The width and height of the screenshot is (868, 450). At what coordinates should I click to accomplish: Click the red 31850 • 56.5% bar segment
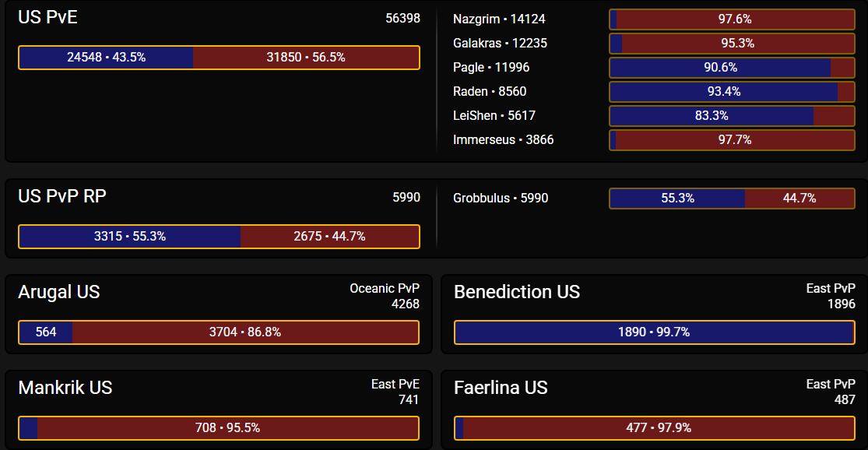pos(306,58)
